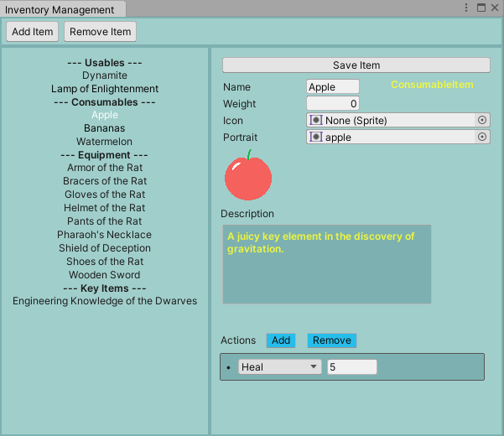Click the Description text area
Viewport: 504px width, 436px height.
point(326,263)
